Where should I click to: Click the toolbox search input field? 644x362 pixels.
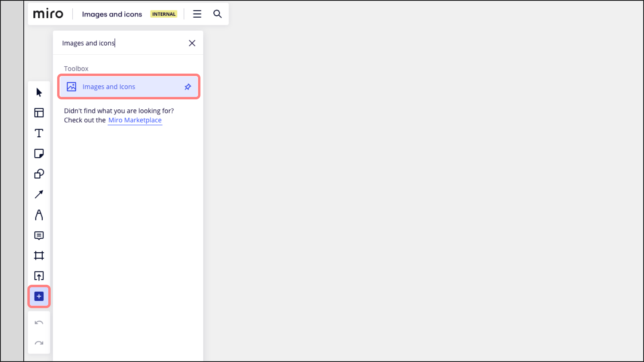click(x=121, y=43)
